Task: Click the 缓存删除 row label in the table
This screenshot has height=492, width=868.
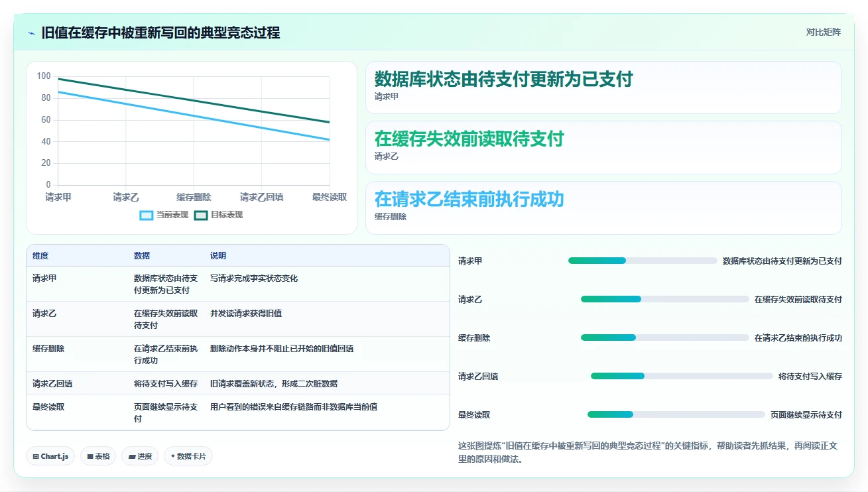Action: [48, 348]
